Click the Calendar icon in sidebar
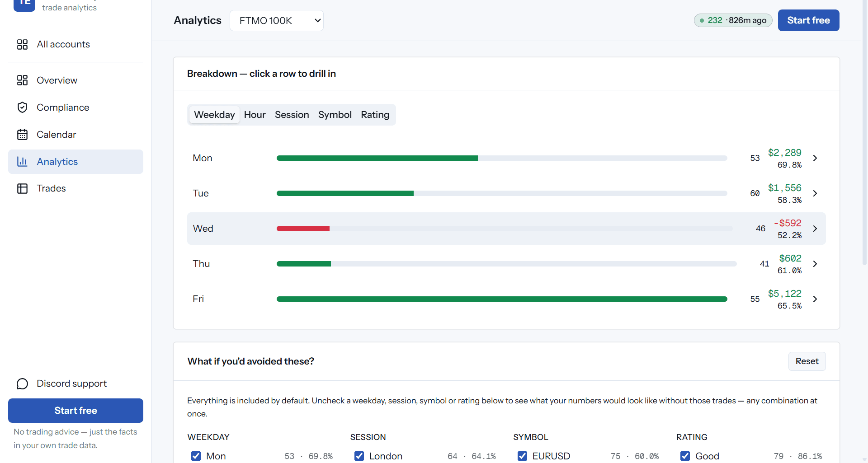 tap(22, 135)
